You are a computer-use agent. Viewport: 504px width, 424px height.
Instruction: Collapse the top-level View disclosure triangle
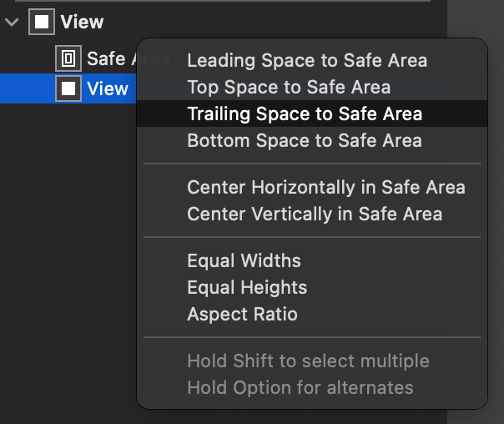point(11,22)
